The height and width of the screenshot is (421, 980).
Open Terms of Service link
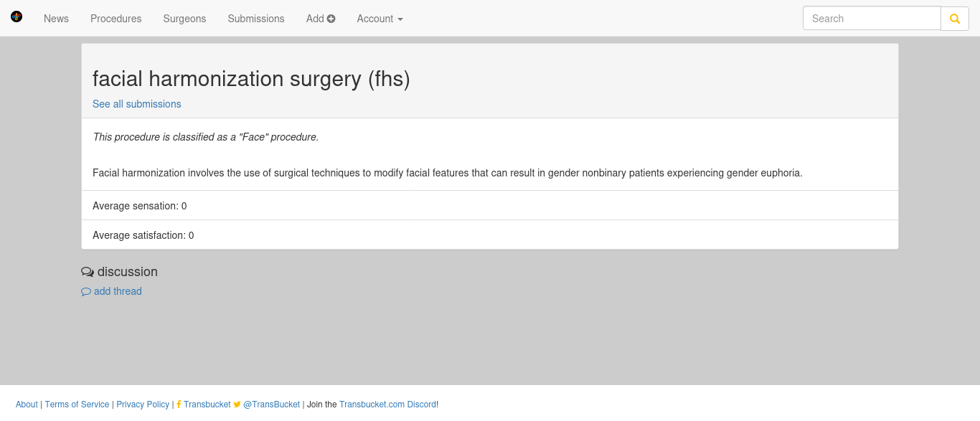click(77, 405)
